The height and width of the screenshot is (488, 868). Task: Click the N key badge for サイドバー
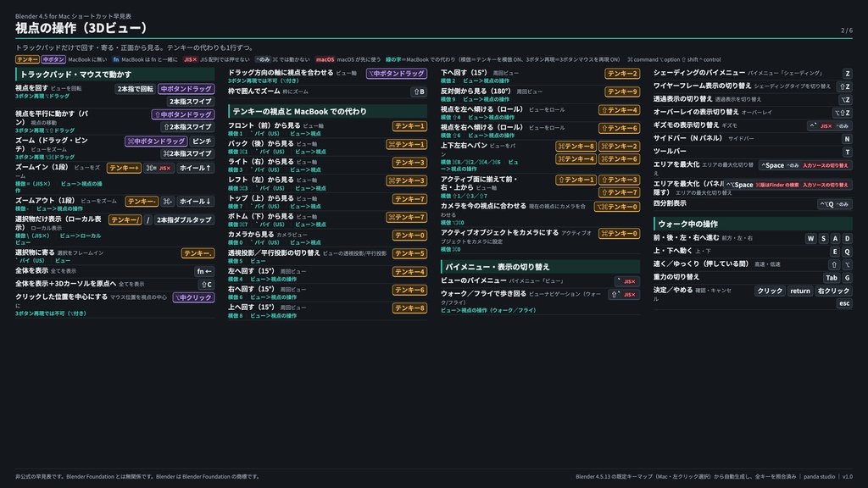(x=847, y=139)
